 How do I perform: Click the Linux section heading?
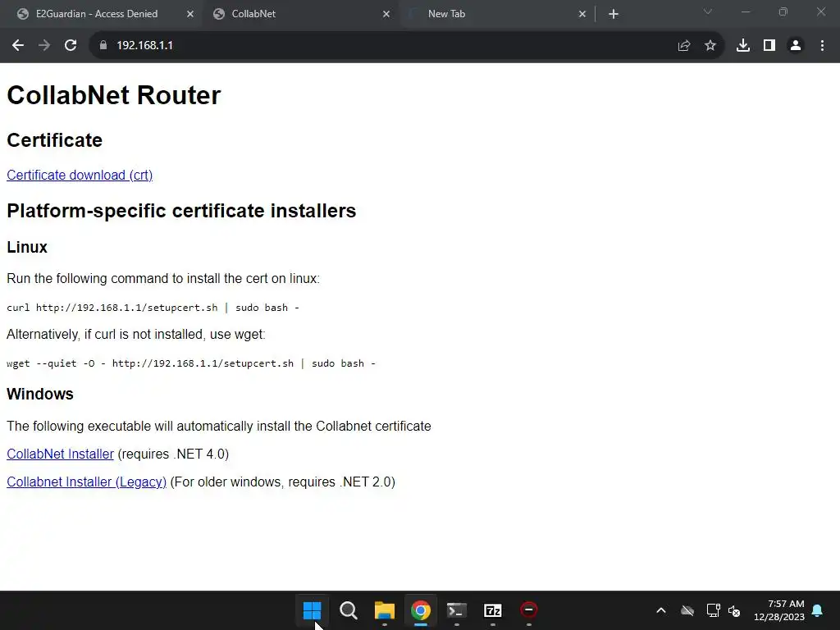27,247
